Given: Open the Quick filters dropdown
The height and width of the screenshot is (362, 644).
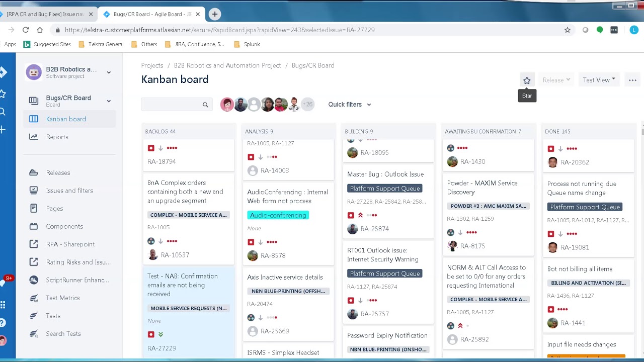Looking at the screenshot, I should (x=350, y=105).
